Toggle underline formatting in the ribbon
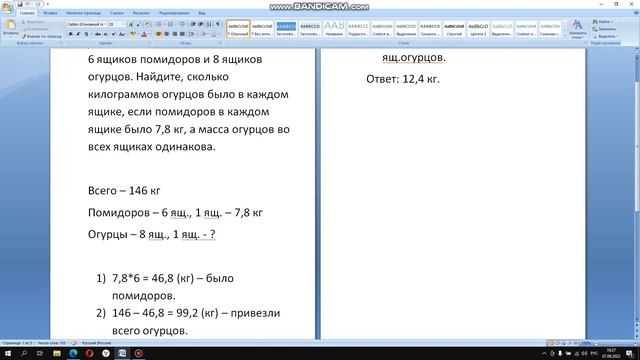The height and width of the screenshot is (360, 640). [x=86, y=34]
